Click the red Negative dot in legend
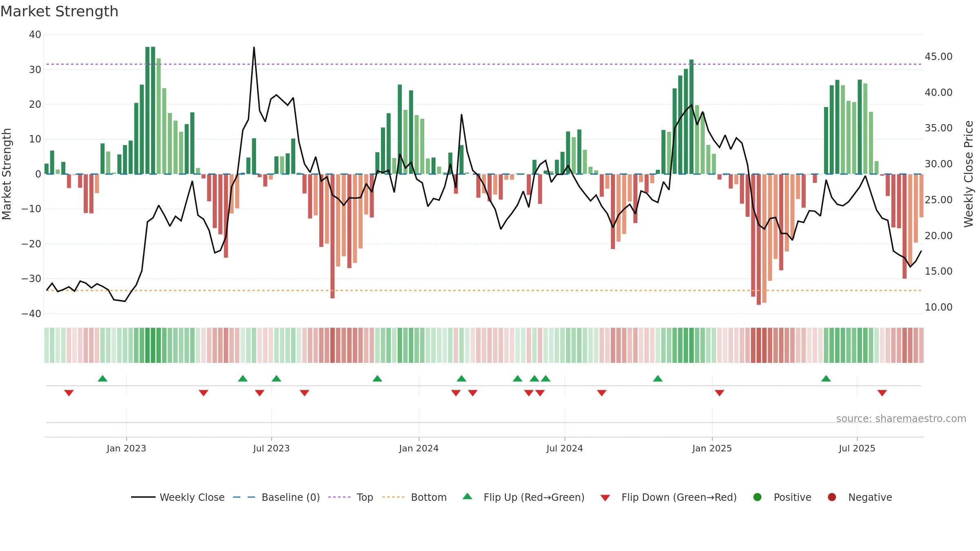Viewport: 980px width, 551px height. 832,497
